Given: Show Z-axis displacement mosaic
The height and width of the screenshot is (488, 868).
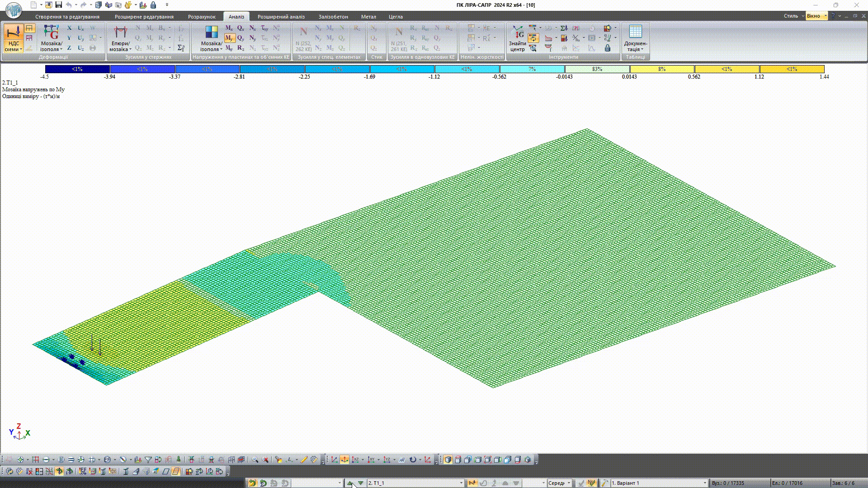Looking at the screenshot, I should [69, 48].
